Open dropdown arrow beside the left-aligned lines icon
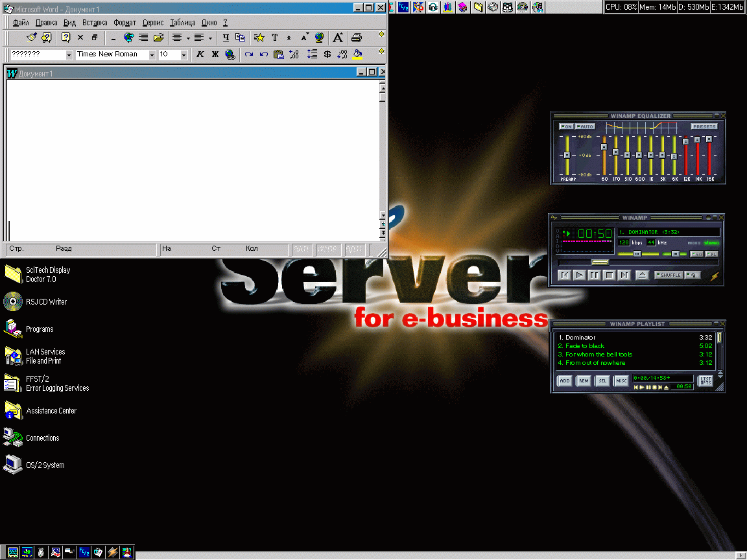 (210, 38)
